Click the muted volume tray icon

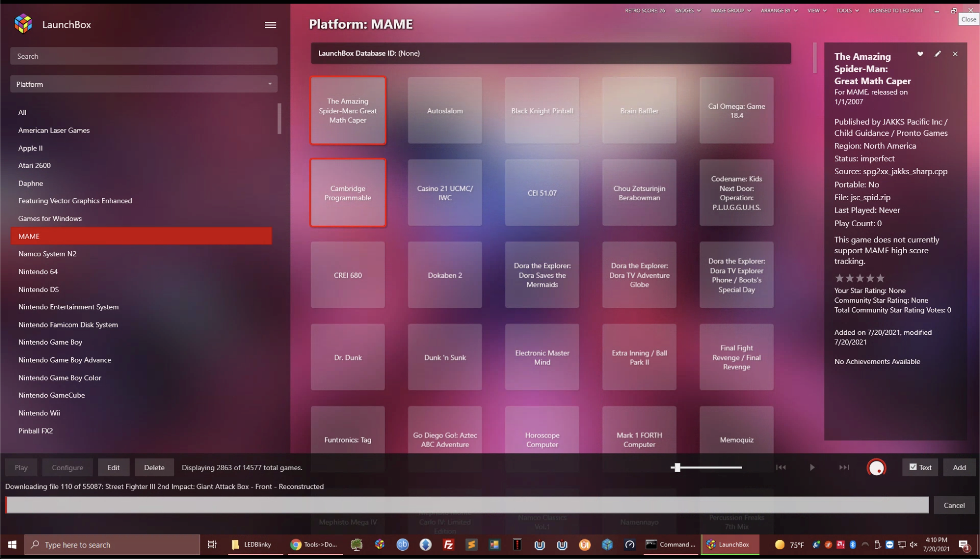coord(914,545)
